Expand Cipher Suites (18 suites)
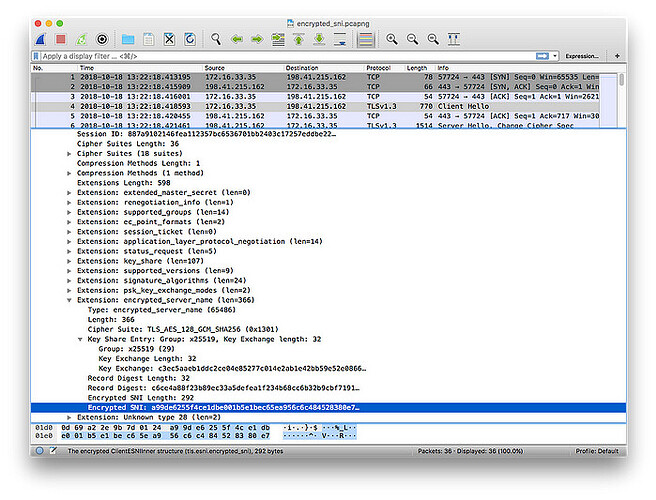 pos(69,154)
